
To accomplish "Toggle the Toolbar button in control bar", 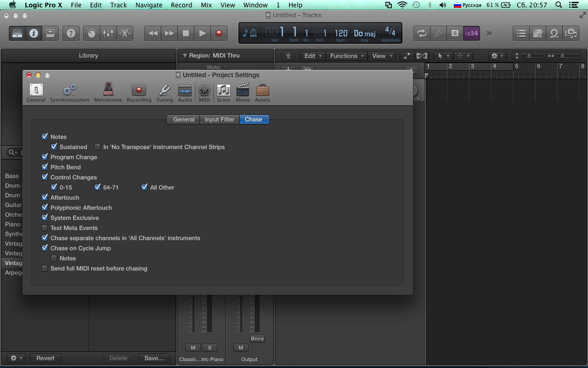I will (x=51, y=33).
